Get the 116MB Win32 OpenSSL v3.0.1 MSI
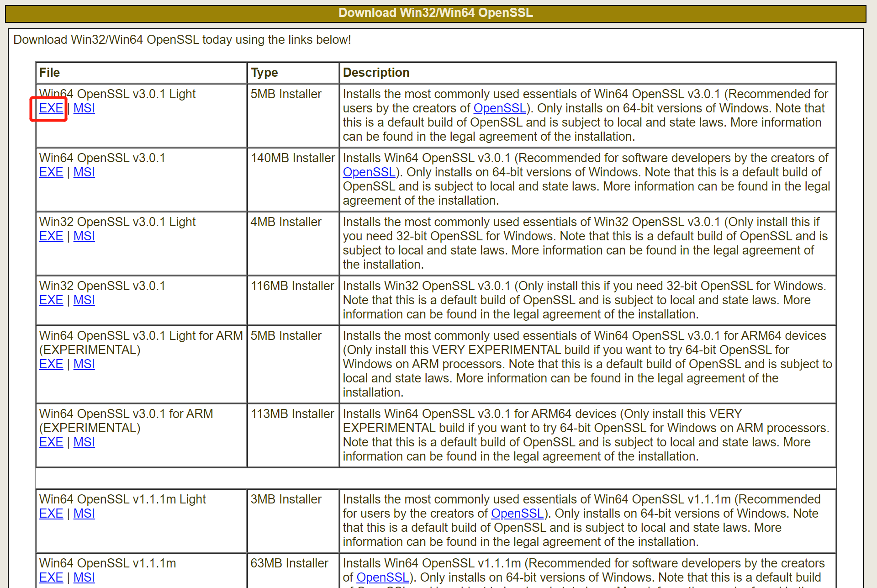The height and width of the screenshot is (588, 877). pyautogui.click(x=84, y=300)
